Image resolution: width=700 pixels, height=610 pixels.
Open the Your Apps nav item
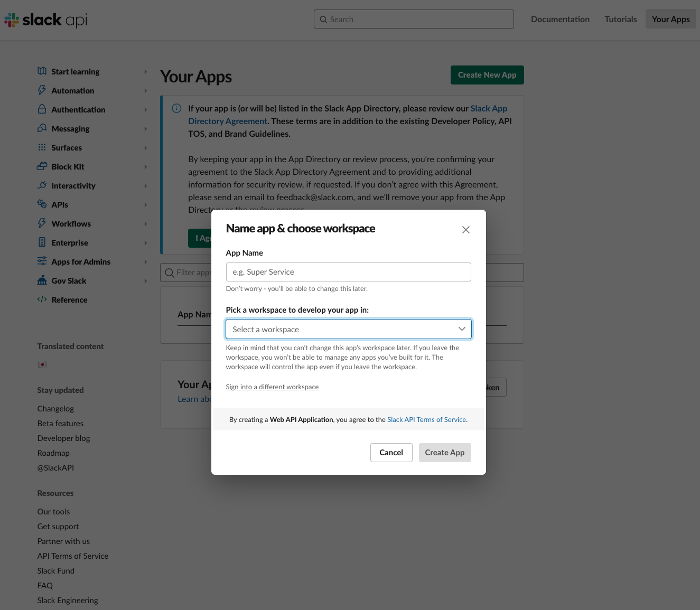(x=671, y=19)
